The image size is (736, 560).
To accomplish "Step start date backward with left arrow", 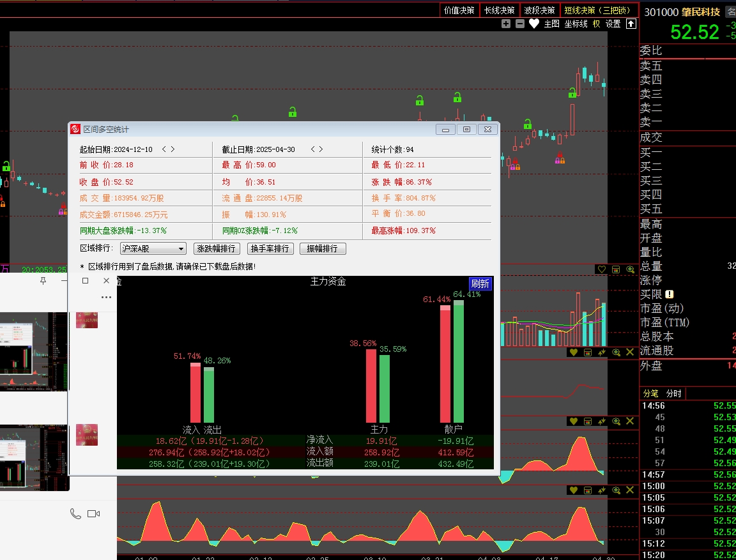I will (x=164, y=149).
